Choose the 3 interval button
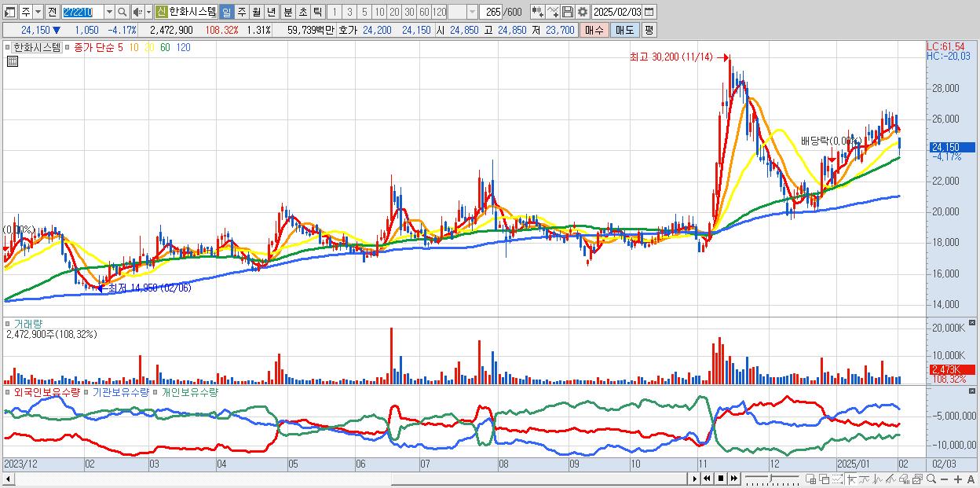Image resolution: width=980 pixels, height=488 pixels. pos(349,12)
